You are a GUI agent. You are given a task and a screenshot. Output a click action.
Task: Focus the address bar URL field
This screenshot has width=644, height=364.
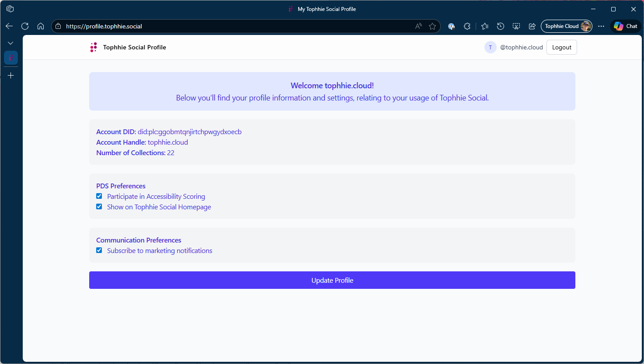click(236, 26)
